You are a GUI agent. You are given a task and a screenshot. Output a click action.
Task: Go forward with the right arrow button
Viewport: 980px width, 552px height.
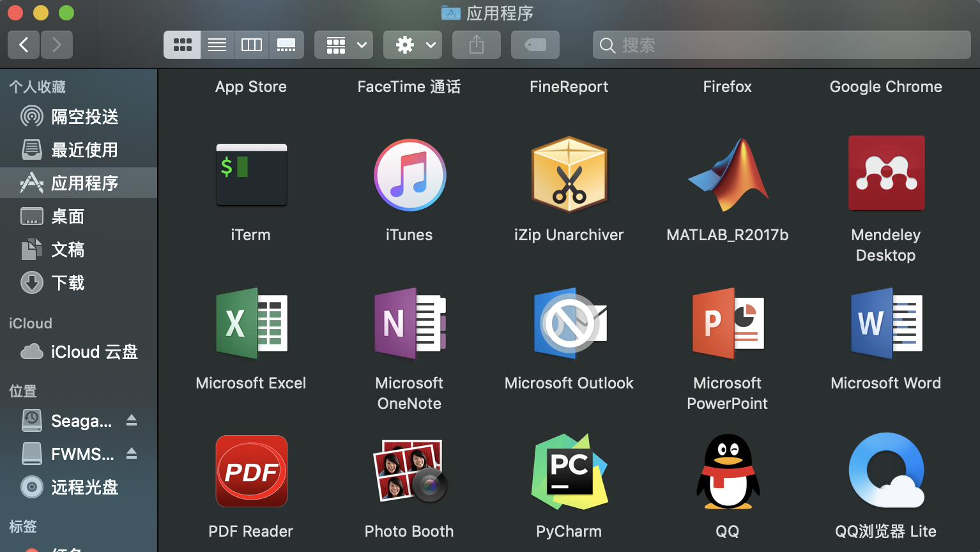tap(57, 45)
